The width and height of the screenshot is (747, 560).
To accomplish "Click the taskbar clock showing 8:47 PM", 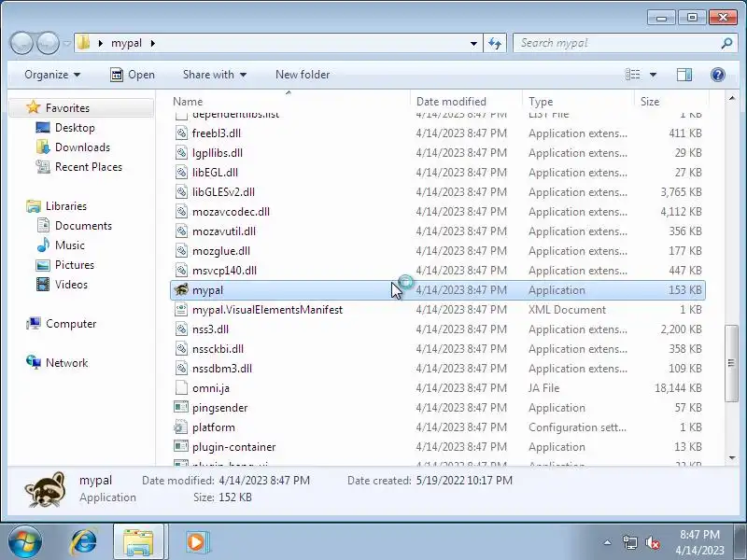I will pyautogui.click(x=699, y=542).
